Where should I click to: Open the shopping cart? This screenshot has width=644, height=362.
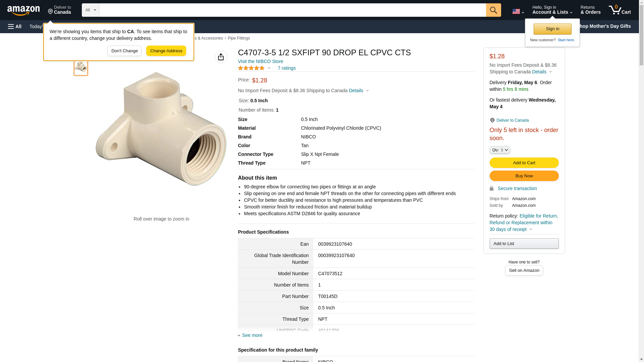(620, 10)
